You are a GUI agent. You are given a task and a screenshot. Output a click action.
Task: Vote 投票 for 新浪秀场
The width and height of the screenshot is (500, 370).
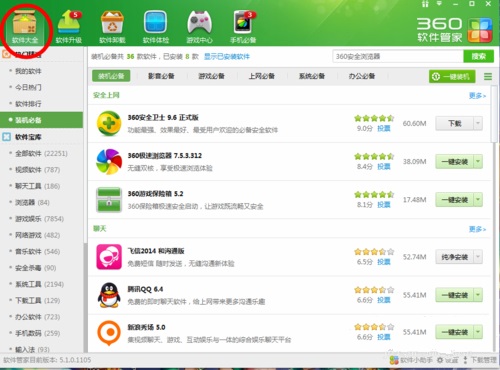384,337
